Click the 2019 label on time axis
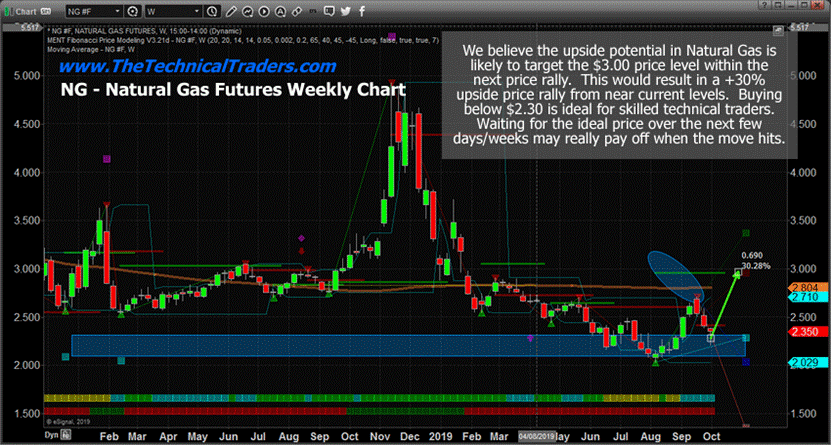 441,435
